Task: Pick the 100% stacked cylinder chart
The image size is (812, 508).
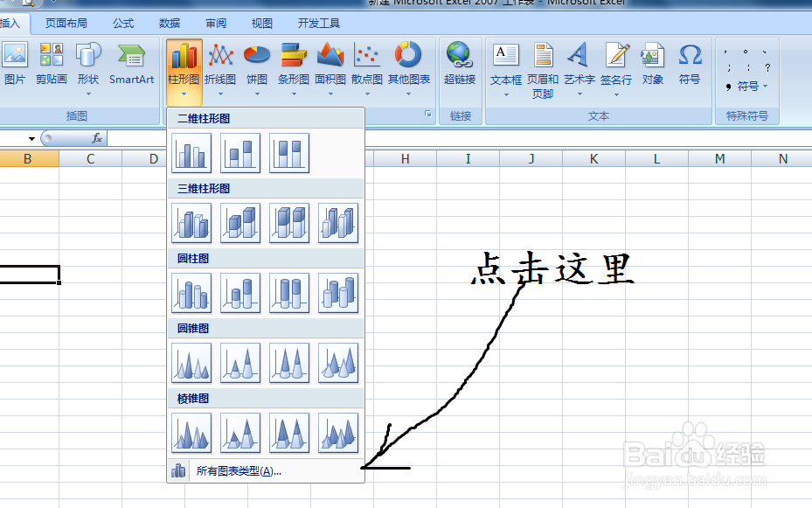Action: (x=289, y=293)
